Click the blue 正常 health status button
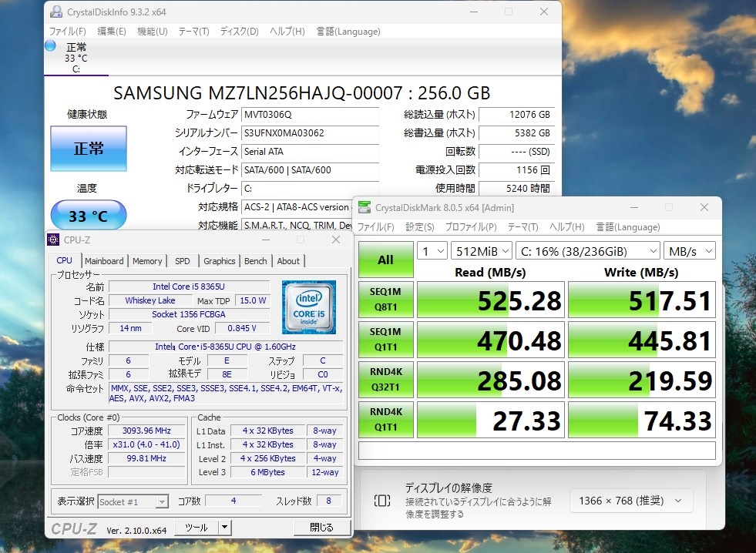 [x=89, y=149]
